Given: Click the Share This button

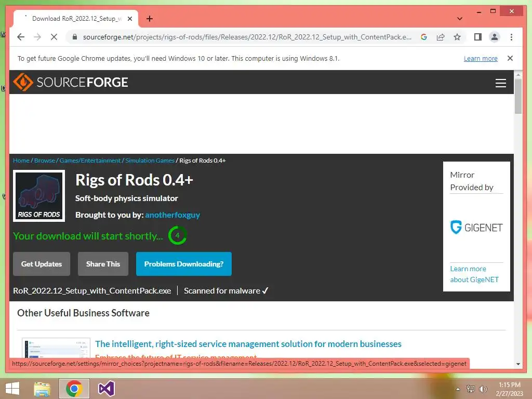Looking at the screenshot, I should (x=103, y=264).
